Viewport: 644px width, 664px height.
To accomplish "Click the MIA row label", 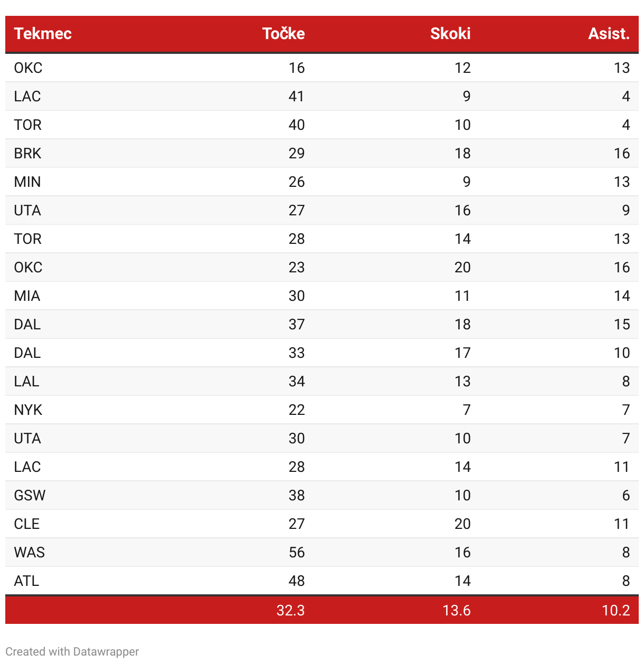I will (x=27, y=296).
